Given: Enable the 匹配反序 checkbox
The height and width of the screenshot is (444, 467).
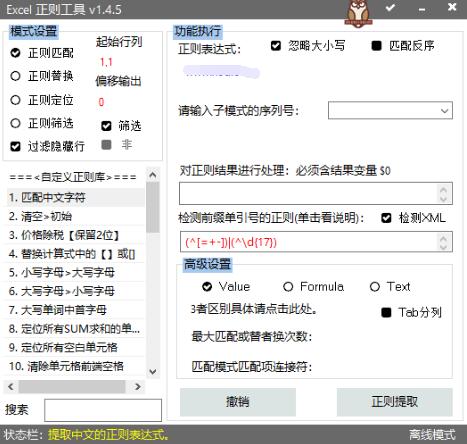Looking at the screenshot, I should click(x=377, y=45).
